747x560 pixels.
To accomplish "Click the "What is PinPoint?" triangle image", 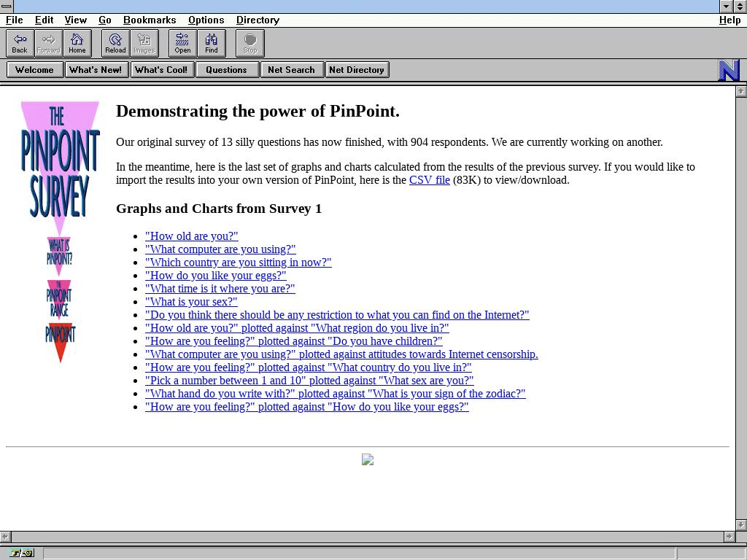I will (x=59, y=254).
